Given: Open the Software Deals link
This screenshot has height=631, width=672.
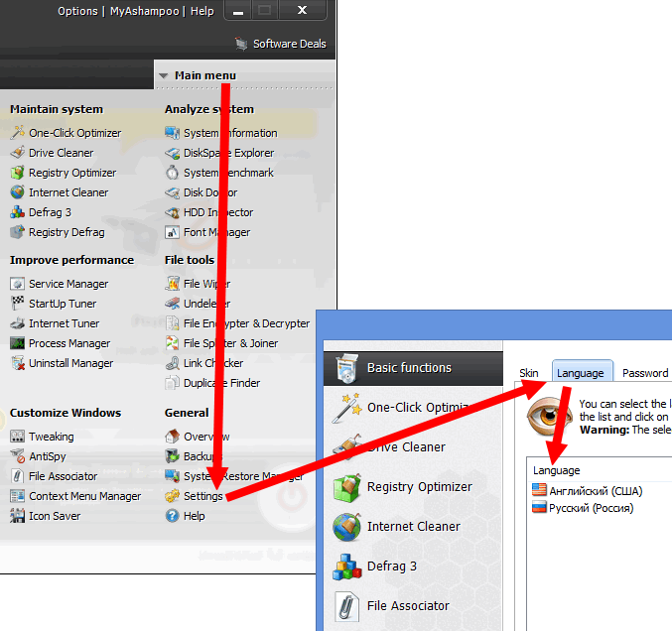Looking at the screenshot, I should [x=290, y=44].
